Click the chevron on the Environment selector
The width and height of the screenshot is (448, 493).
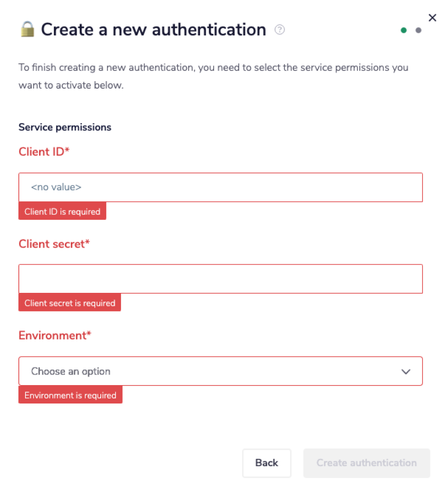coord(406,372)
